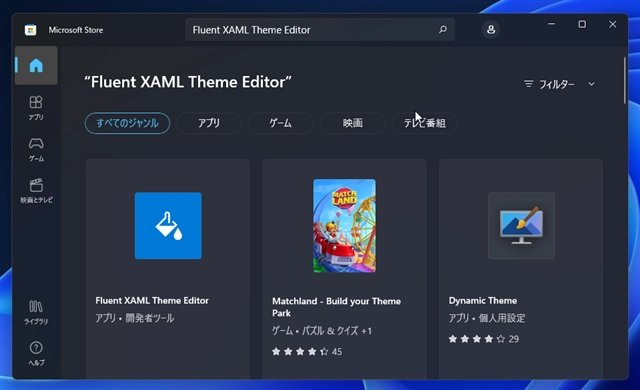The width and height of the screenshot is (640, 390).
Task: Click the Dynamic Theme star rating 29
Action: pyautogui.click(x=484, y=339)
